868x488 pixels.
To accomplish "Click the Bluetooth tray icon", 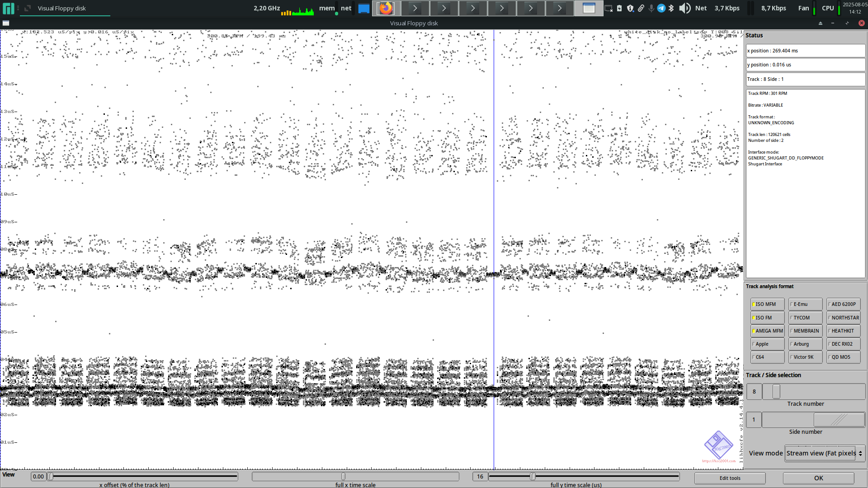I will point(671,8).
